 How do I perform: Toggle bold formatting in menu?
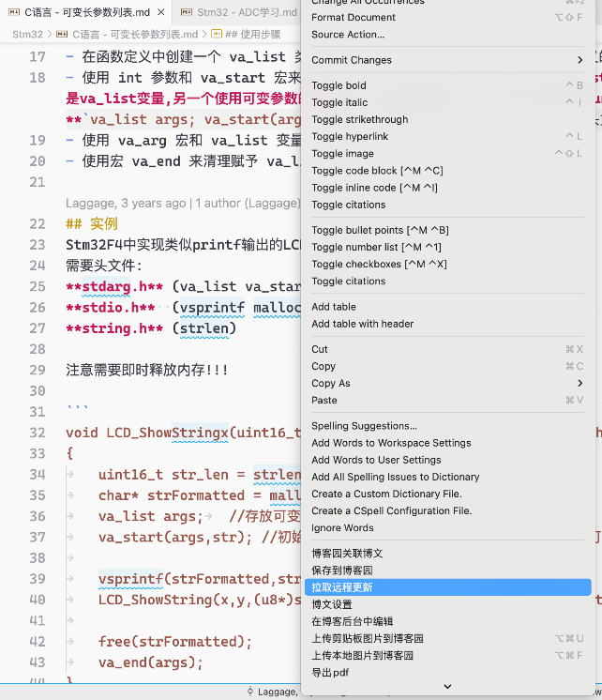447,85
